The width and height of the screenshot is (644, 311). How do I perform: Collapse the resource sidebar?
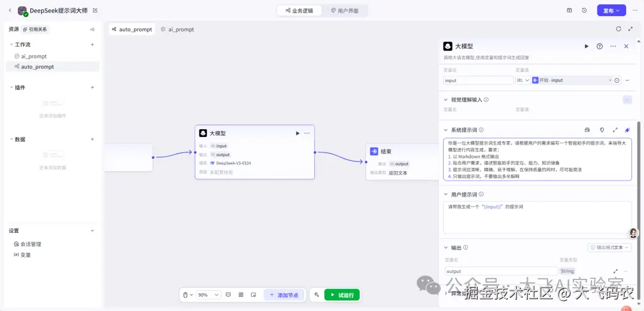point(92,30)
